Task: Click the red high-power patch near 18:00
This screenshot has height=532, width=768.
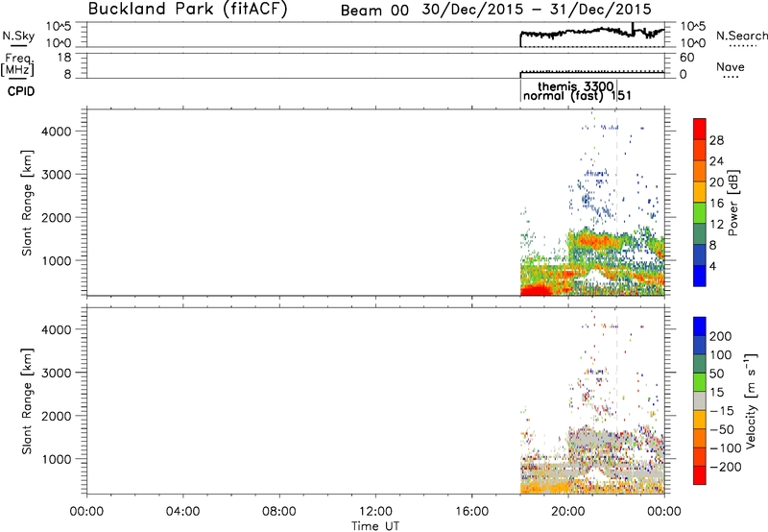Action: point(536,291)
